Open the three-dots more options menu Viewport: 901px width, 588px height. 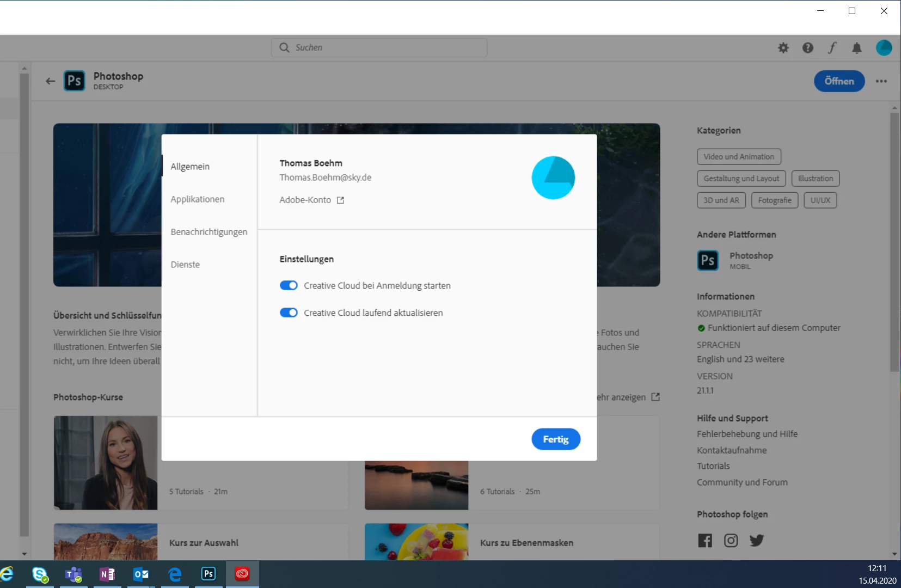[881, 81]
